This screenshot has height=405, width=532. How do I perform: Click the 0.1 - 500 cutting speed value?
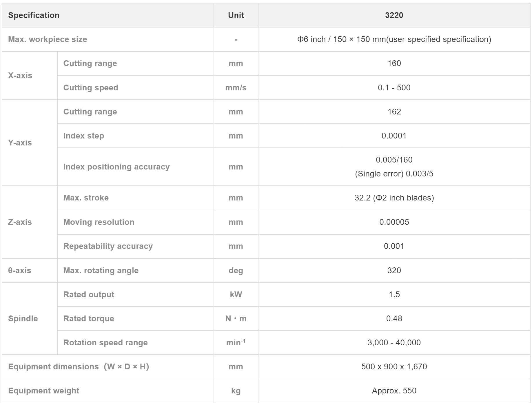[x=394, y=88]
